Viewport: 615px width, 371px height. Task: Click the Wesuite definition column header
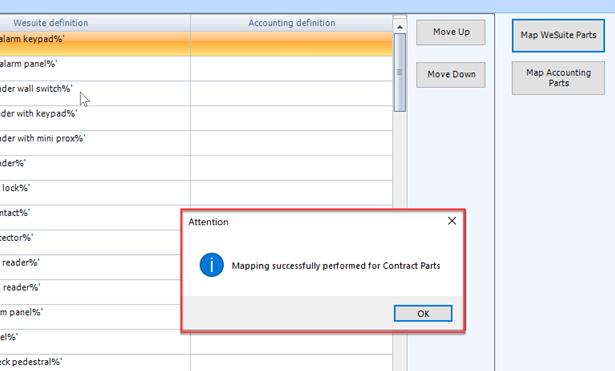pos(95,23)
